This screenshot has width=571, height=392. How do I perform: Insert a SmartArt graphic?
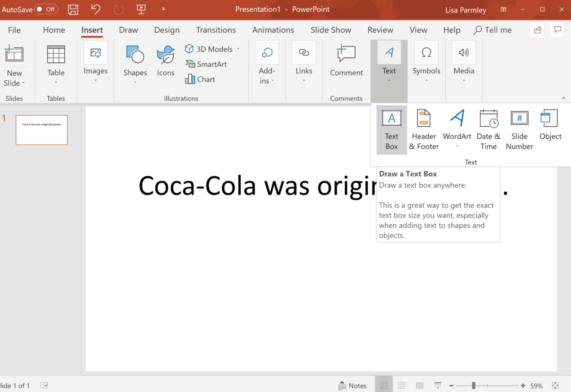click(206, 64)
